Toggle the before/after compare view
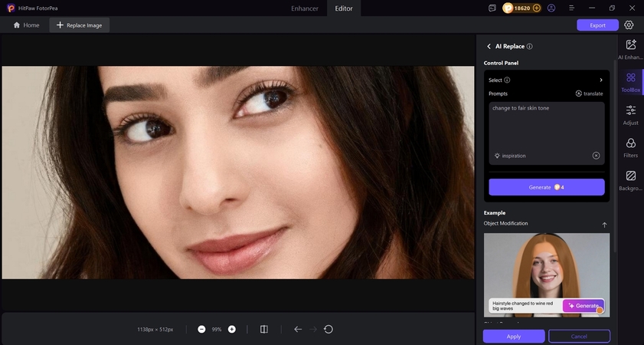 pos(263,329)
